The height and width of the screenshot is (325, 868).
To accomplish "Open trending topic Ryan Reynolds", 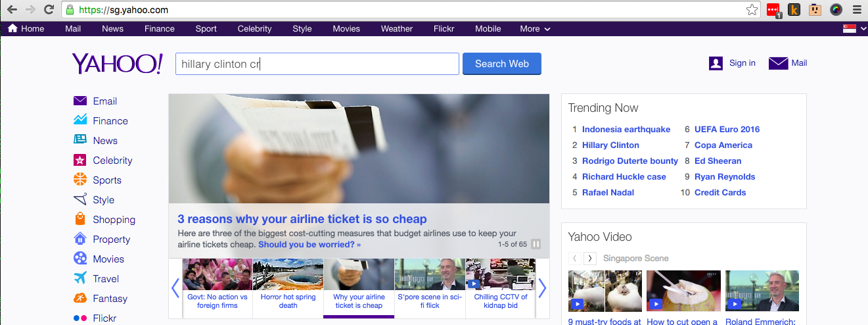I will pos(725,177).
